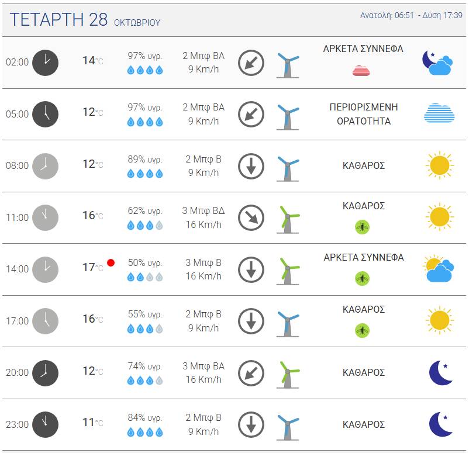Viewport: 476px width, 453px height.
Task: Click the mosquito icon in the 17:00 row
Action: click(362, 330)
